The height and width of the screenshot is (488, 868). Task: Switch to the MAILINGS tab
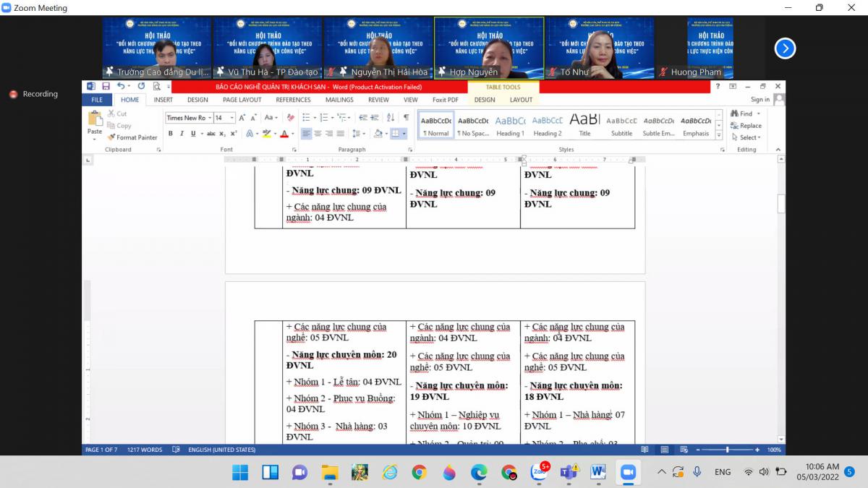pos(339,100)
